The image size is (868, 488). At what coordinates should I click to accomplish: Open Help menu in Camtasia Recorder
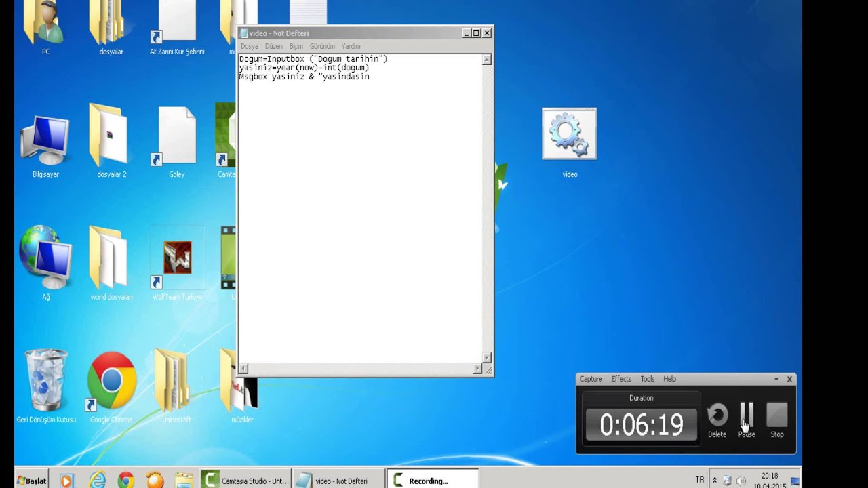point(669,379)
